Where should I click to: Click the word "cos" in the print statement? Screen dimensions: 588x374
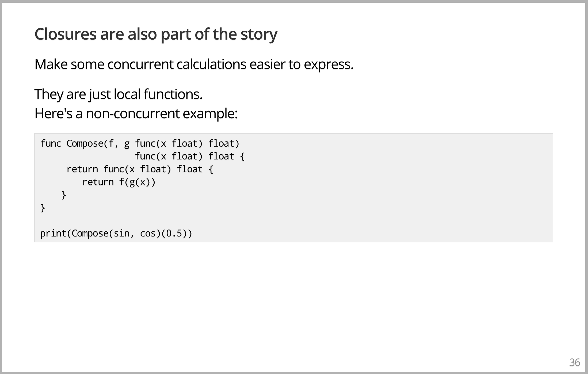click(148, 234)
